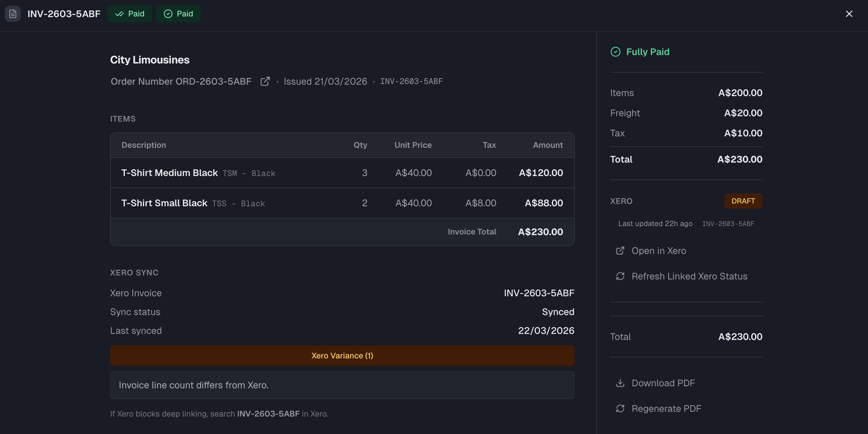Click the City Limousines customer name
The image size is (868, 434).
point(150,60)
